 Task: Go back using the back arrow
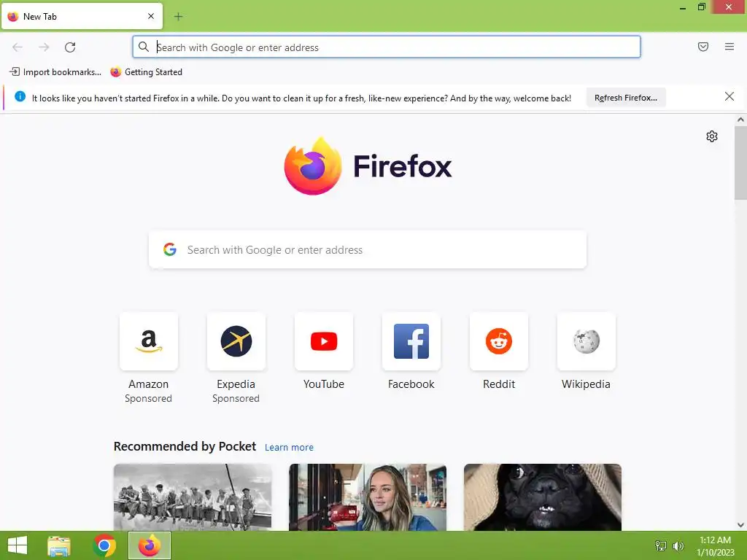[x=18, y=47]
